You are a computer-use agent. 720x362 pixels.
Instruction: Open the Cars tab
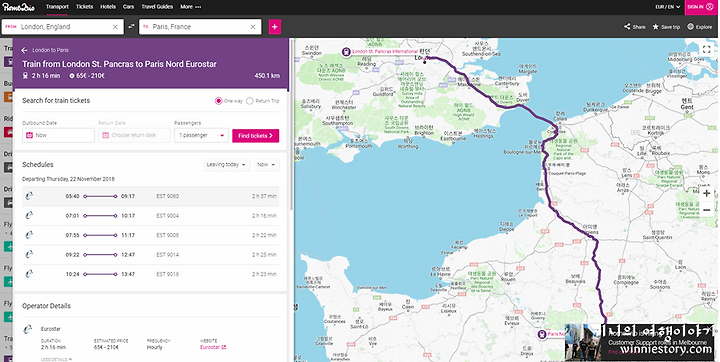[129, 7]
